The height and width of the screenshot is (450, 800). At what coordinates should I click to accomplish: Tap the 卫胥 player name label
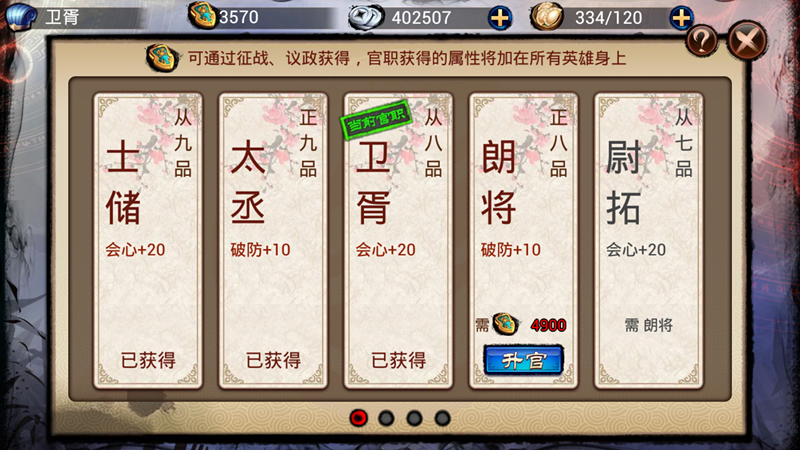[x=62, y=17]
